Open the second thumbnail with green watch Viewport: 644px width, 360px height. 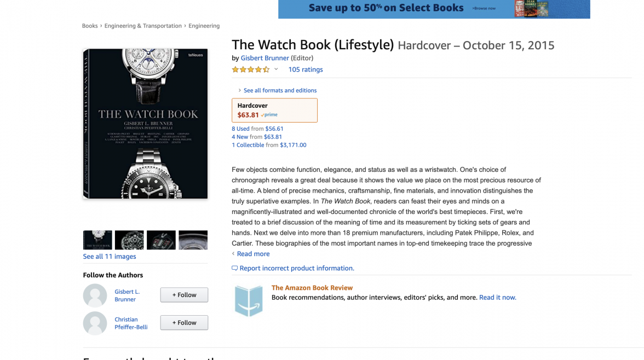pos(129,240)
